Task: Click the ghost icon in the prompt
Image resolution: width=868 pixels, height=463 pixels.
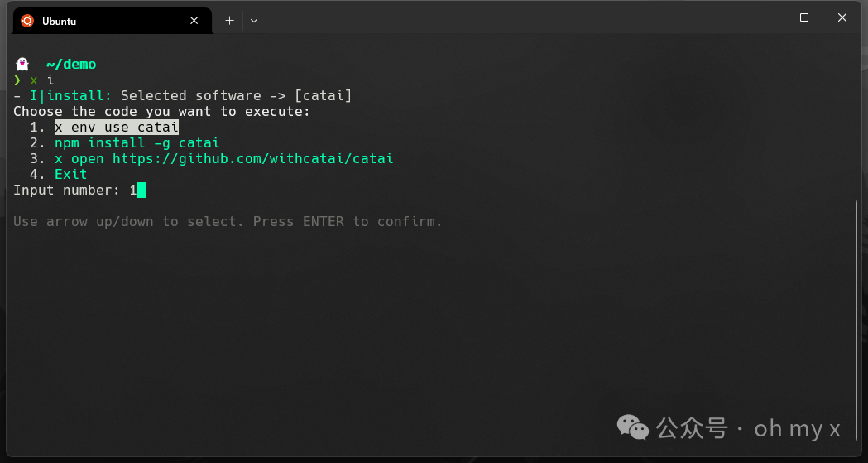Action: (x=22, y=64)
